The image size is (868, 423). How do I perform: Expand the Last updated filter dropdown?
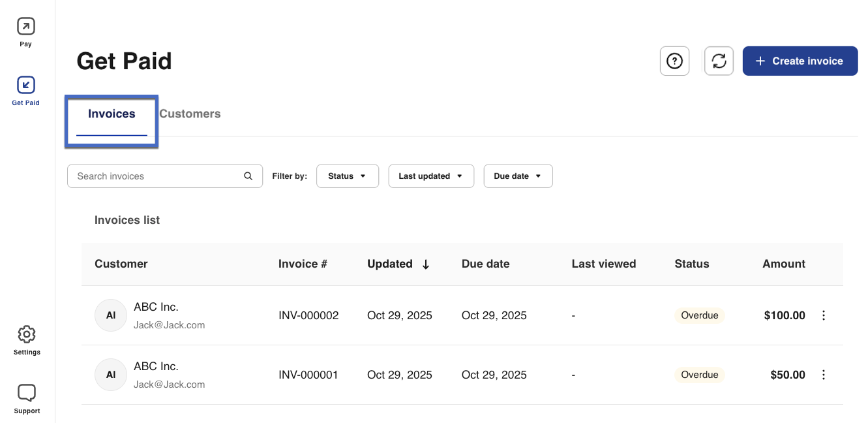(x=430, y=176)
